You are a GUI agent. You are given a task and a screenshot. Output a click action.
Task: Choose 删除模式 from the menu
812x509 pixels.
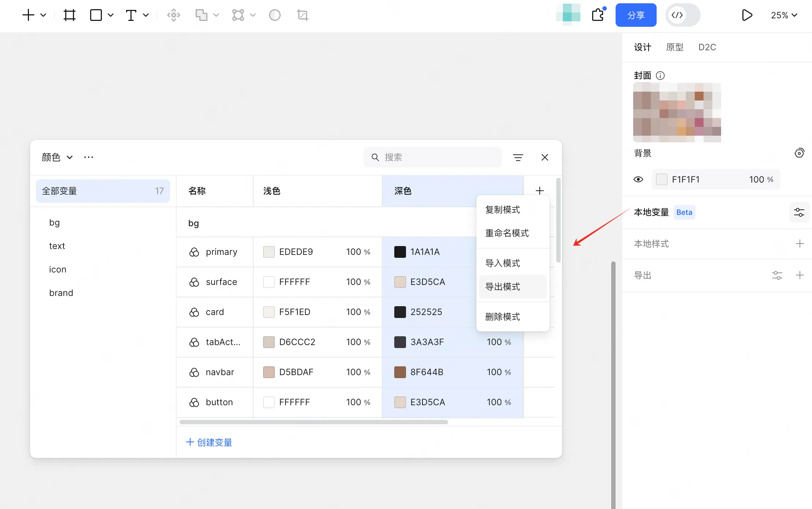[513, 317]
